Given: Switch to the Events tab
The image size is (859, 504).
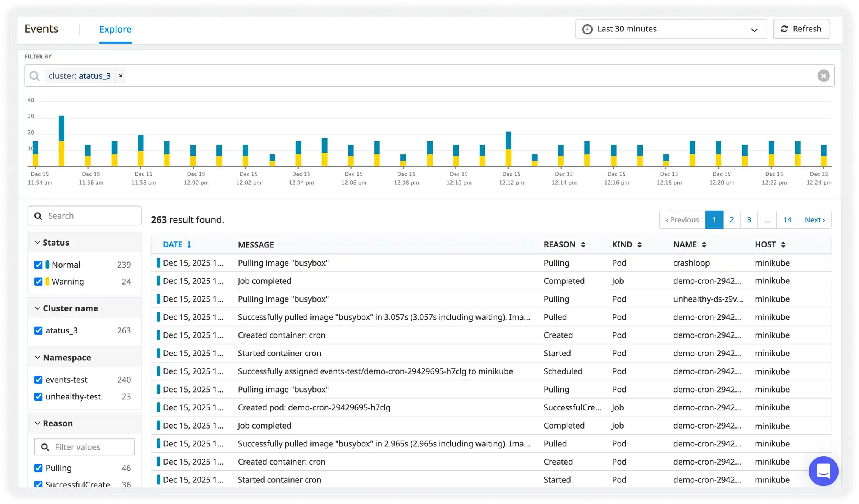Looking at the screenshot, I should (41, 28).
